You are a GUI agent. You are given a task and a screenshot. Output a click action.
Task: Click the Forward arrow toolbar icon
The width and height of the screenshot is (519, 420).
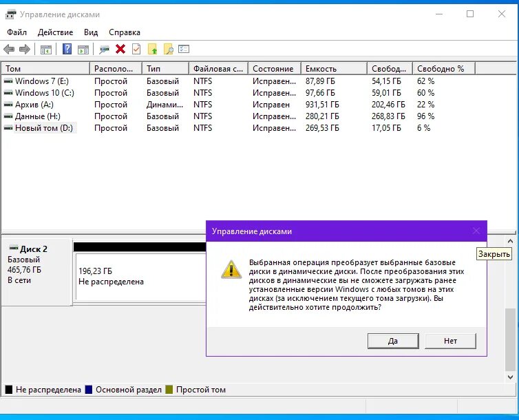25,50
